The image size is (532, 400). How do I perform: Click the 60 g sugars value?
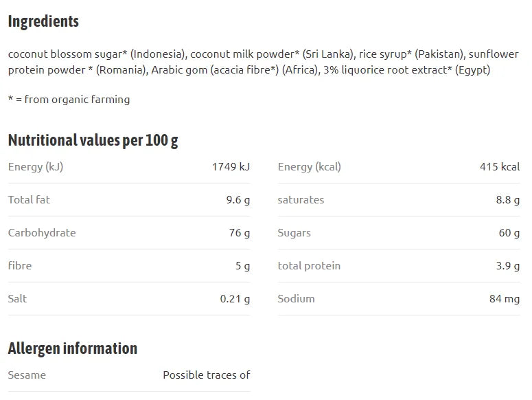tap(509, 233)
